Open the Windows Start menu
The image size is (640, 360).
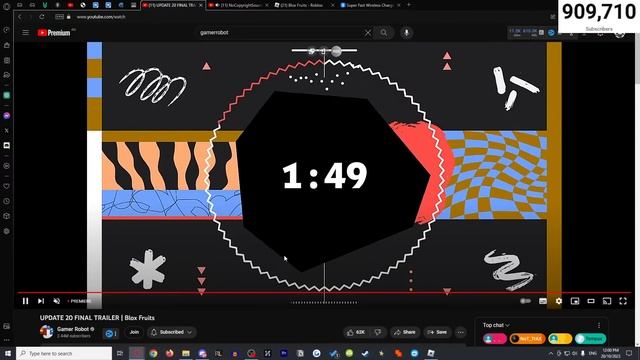tap(7, 353)
